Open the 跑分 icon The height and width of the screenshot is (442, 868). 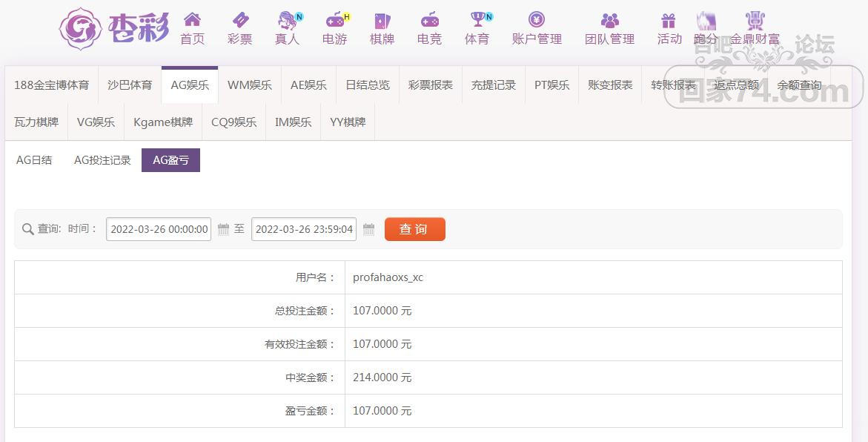(x=706, y=21)
